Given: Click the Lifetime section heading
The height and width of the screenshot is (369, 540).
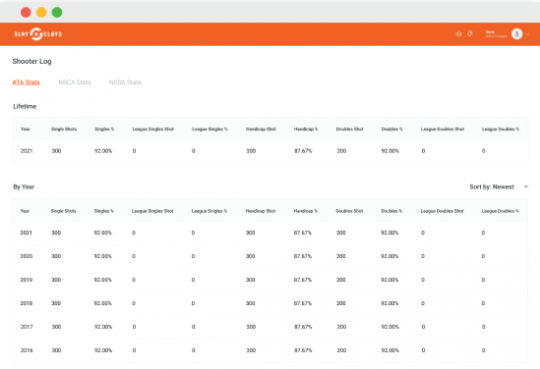Looking at the screenshot, I should coord(25,106).
